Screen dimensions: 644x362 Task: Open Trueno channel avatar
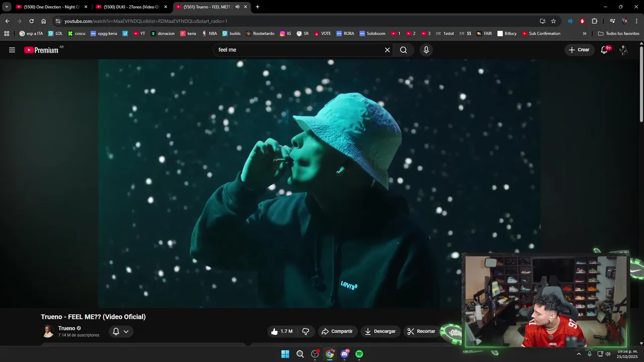48,331
